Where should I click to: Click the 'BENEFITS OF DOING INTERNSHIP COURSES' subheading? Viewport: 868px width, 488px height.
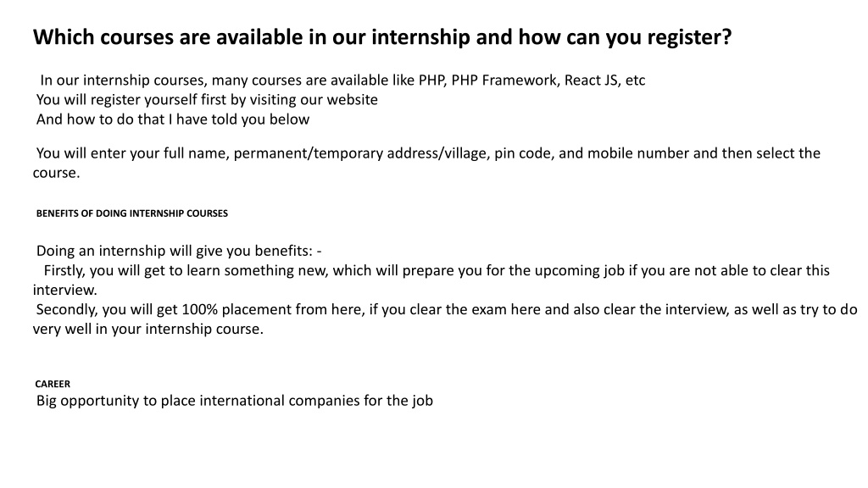point(131,213)
